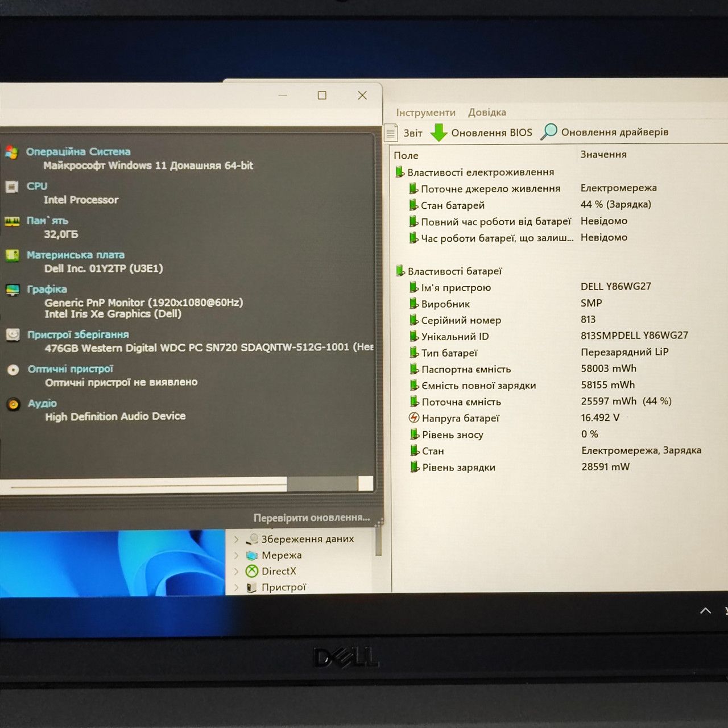Click the Пам'ять memory module icon

(12, 221)
